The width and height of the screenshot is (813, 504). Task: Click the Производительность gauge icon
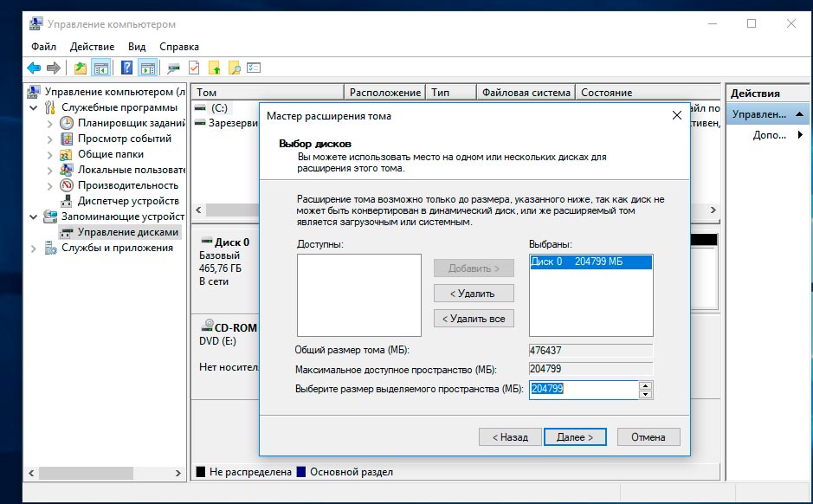[67, 185]
